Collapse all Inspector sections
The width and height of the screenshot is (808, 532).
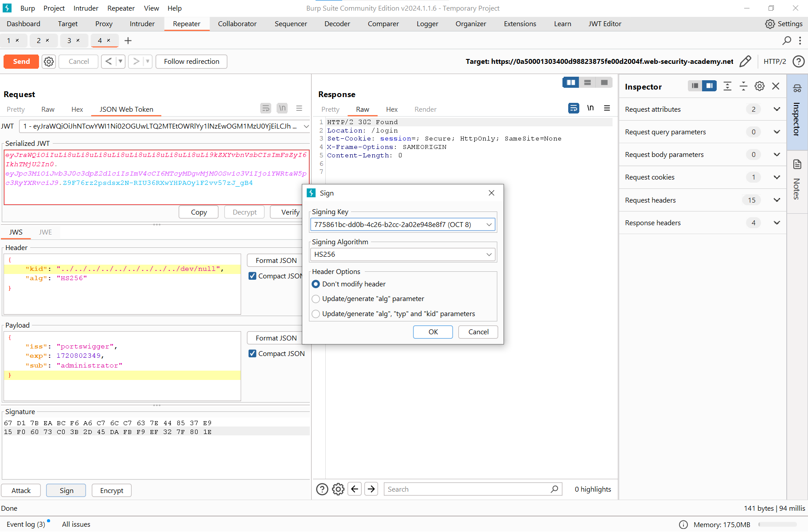(744, 86)
